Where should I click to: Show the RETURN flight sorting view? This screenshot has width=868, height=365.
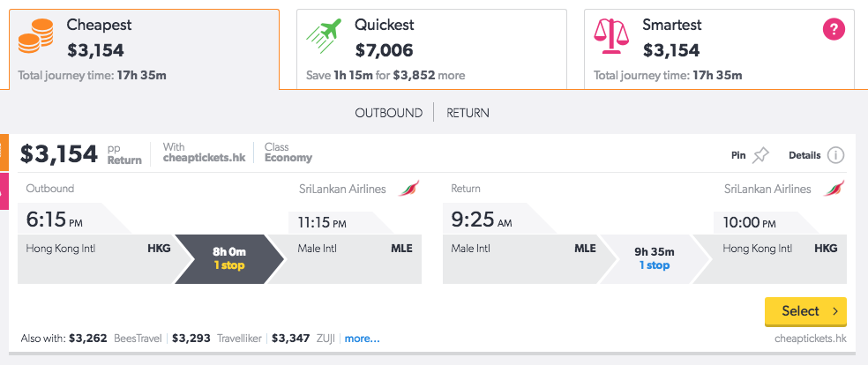click(x=468, y=113)
